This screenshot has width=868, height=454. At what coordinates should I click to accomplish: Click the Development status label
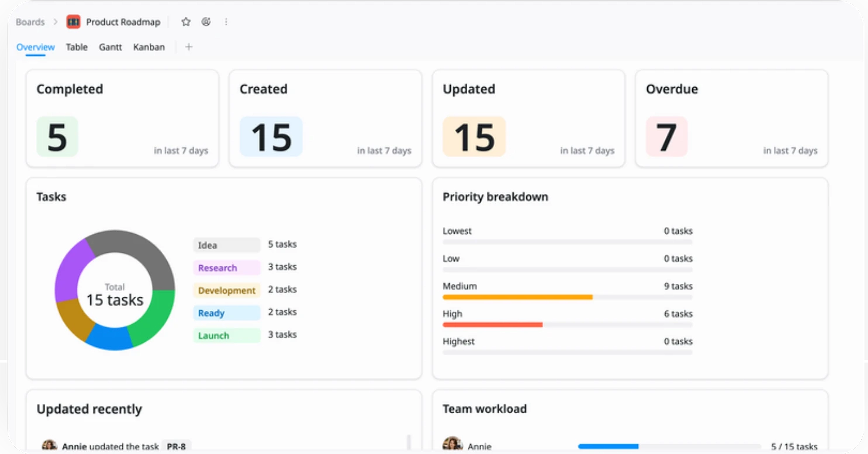(x=227, y=290)
